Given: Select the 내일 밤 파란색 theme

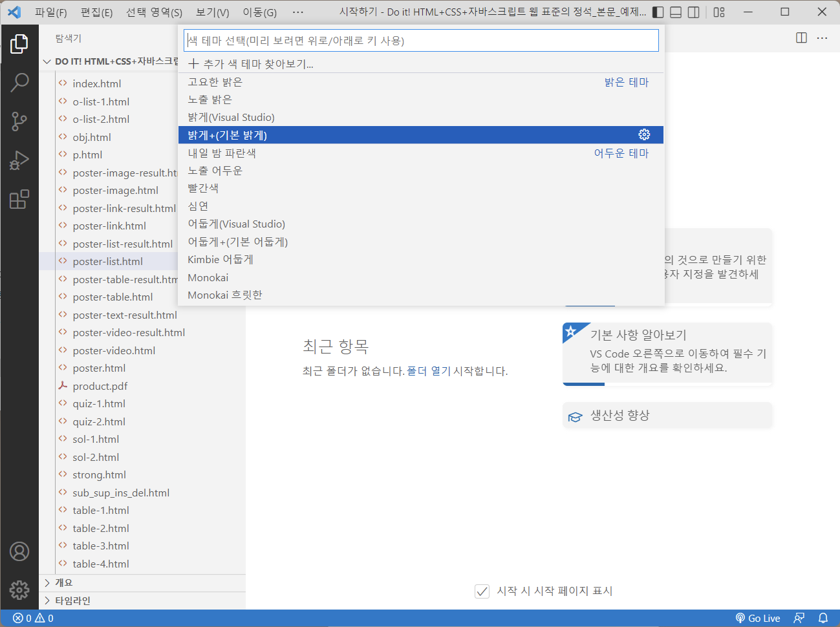Looking at the screenshot, I should (x=421, y=153).
